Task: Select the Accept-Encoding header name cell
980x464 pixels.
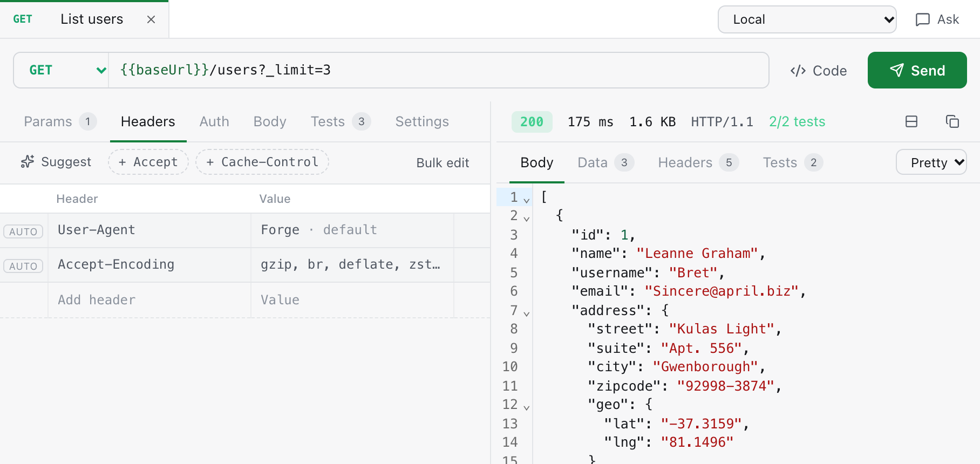Action: 149,265
